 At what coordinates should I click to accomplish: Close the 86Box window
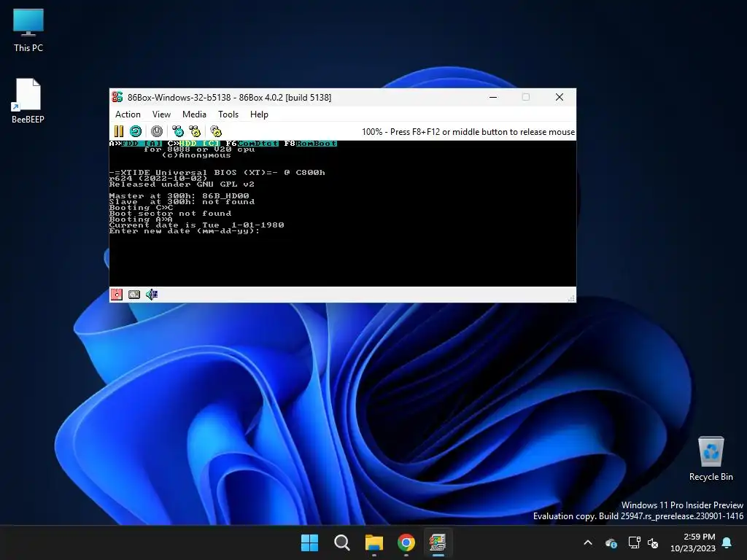pos(560,97)
